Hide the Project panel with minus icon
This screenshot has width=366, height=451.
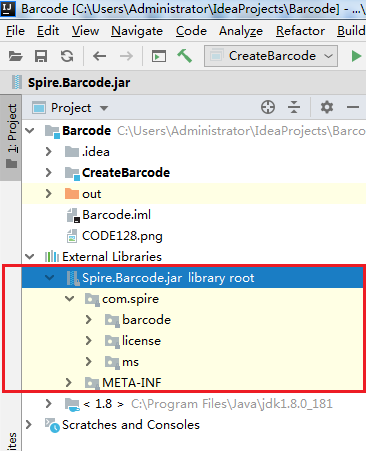click(x=353, y=107)
